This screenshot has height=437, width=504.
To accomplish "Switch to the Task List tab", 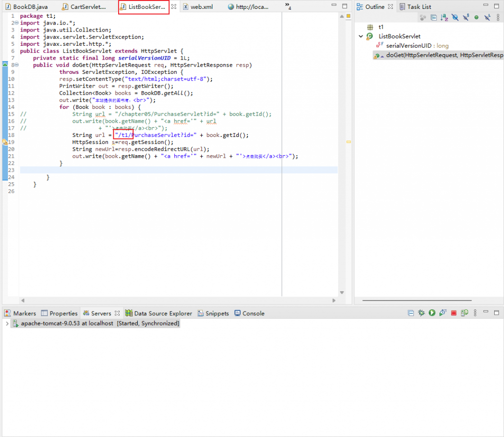I will click(x=415, y=7).
